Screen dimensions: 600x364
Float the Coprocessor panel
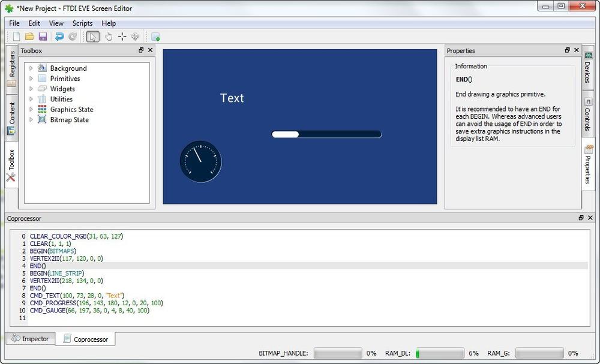click(581, 218)
